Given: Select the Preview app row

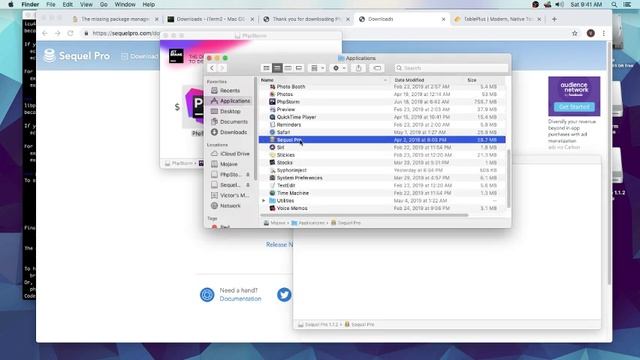Looking at the screenshot, I should (x=382, y=109).
